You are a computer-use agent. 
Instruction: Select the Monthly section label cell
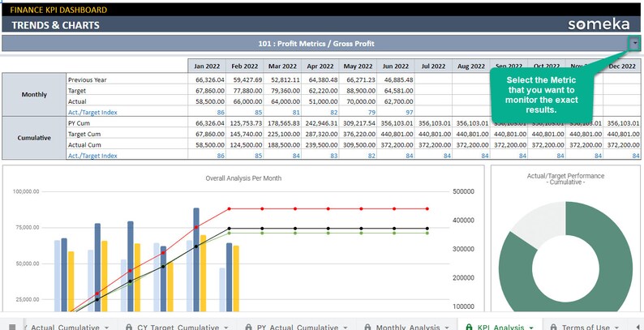click(x=34, y=94)
